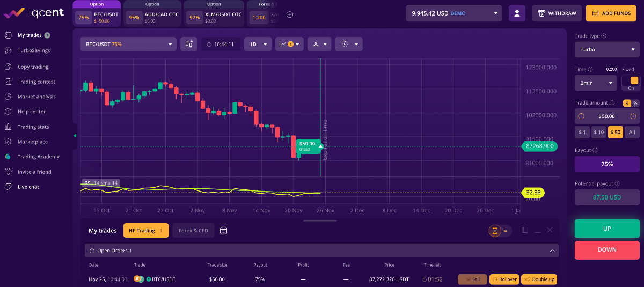Open the user profile icon
The height and width of the screenshot is (287, 644).
[x=517, y=13]
